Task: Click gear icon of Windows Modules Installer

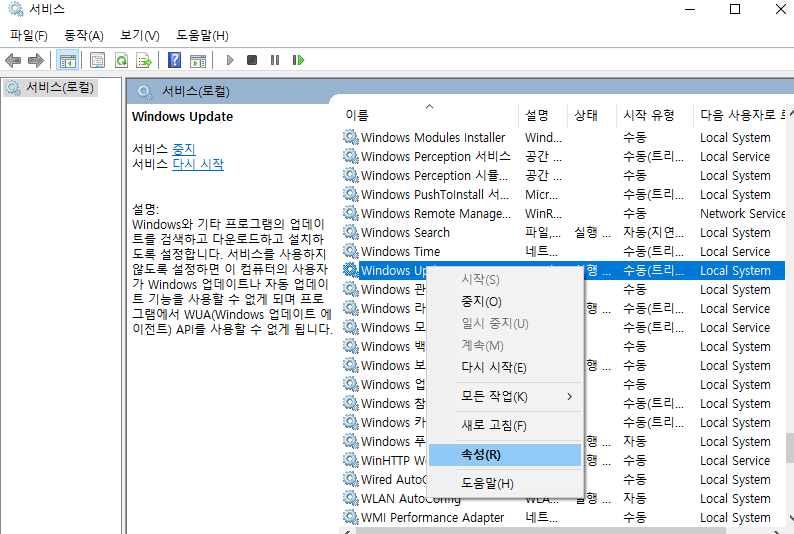Action: coord(350,137)
